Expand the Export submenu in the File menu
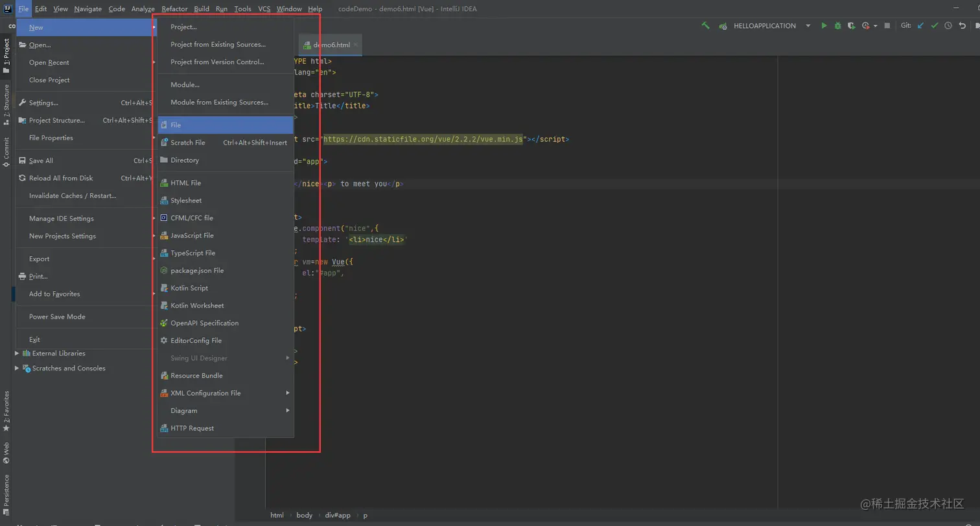The image size is (980, 526). pyautogui.click(x=87, y=259)
